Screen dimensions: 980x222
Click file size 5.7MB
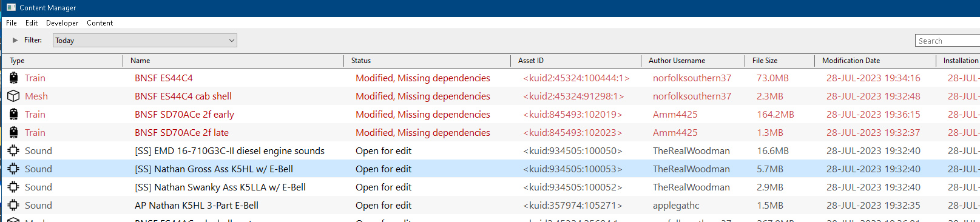tap(770, 169)
